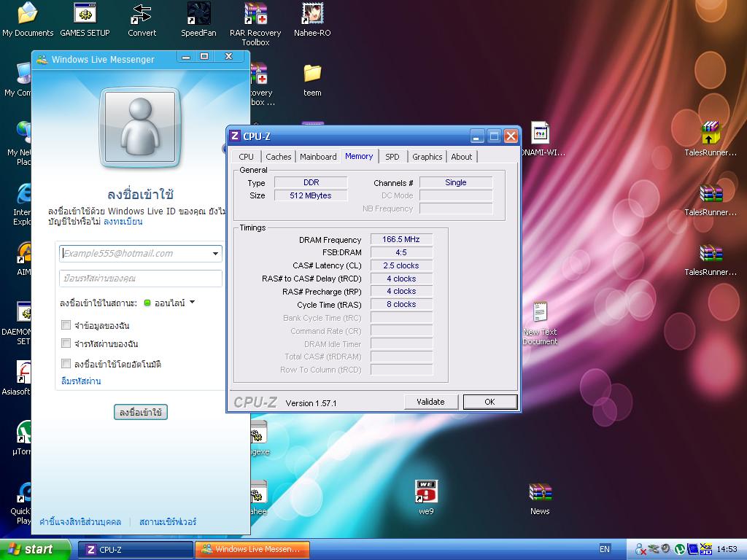
Task: Switch to the Graphics tab
Action: (x=427, y=157)
